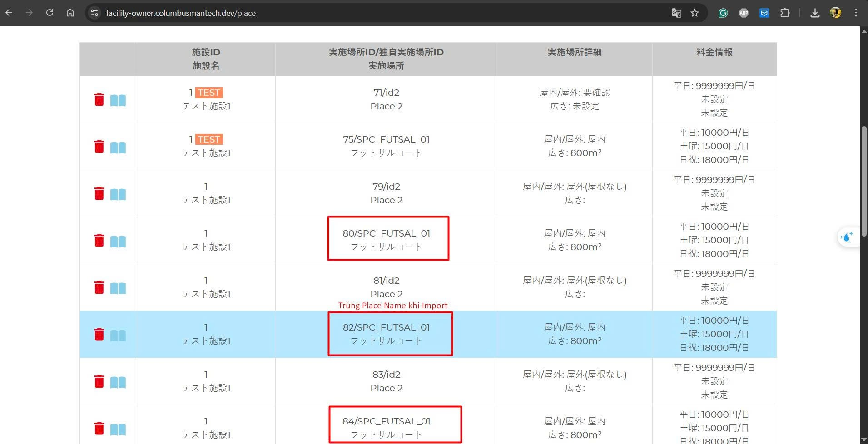The height and width of the screenshot is (444, 868).
Task: Click the orange TEST badge in first row
Action: click(209, 93)
